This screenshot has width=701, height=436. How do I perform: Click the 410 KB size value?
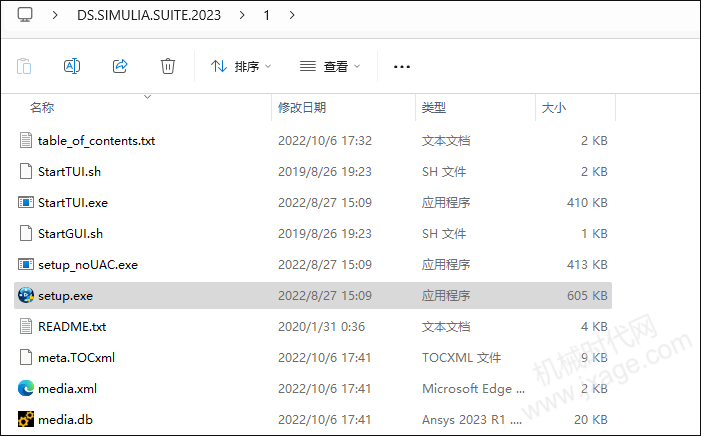[587, 203]
